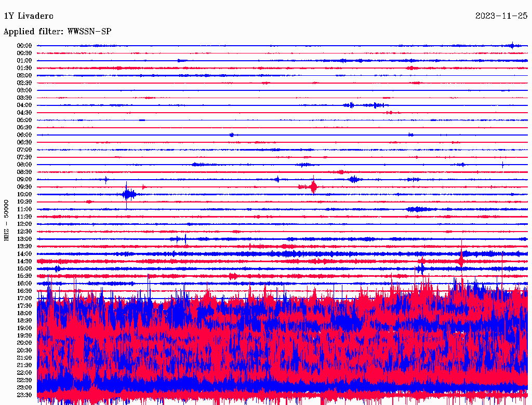
Task: Select the 07:30 time label
Action: (x=24, y=157)
